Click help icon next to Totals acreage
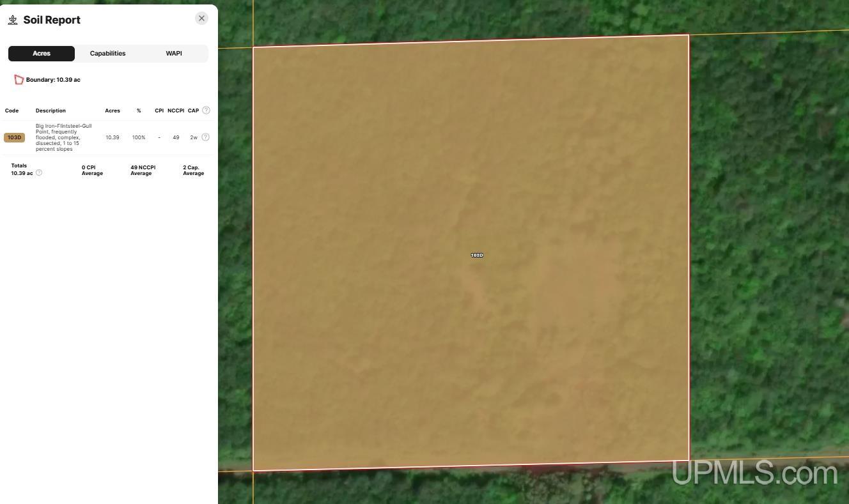This screenshot has width=849, height=504. point(39,173)
